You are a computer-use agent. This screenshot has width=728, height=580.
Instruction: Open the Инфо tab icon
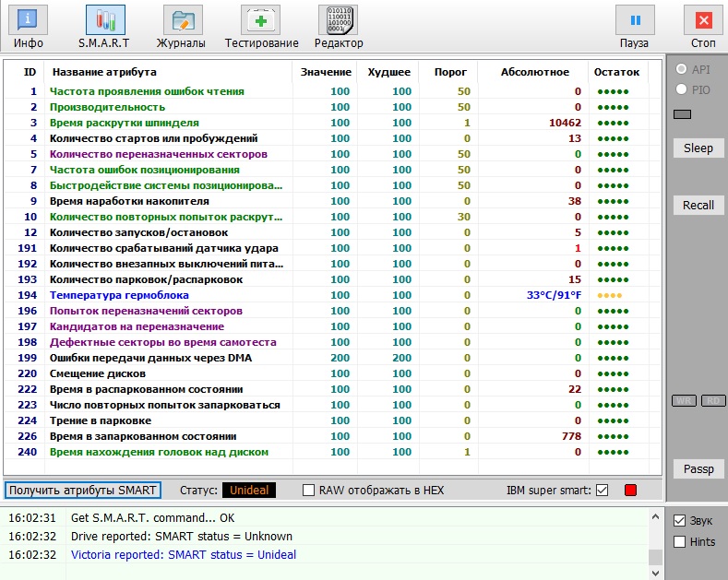click(x=28, y=20)
